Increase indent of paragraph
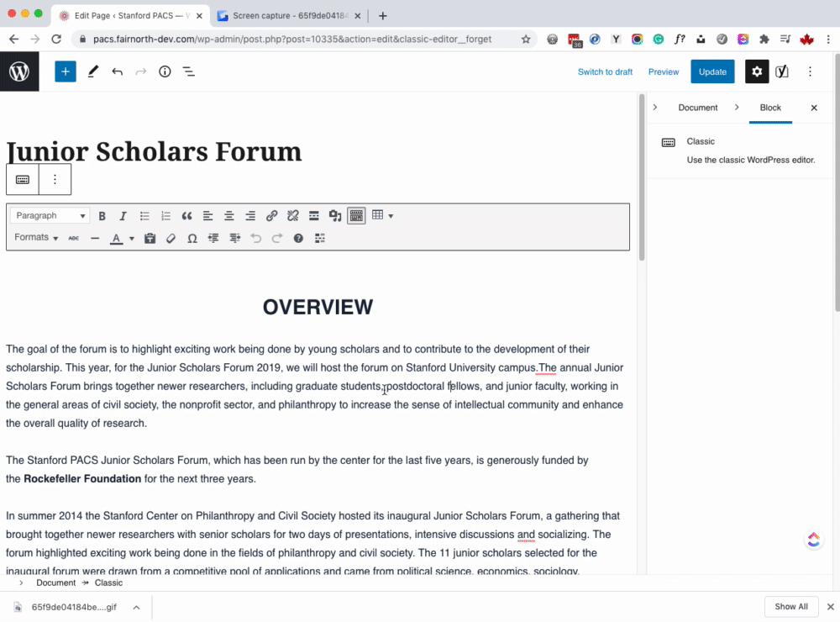Screen dimensions: 840x622 pos(234,238)
